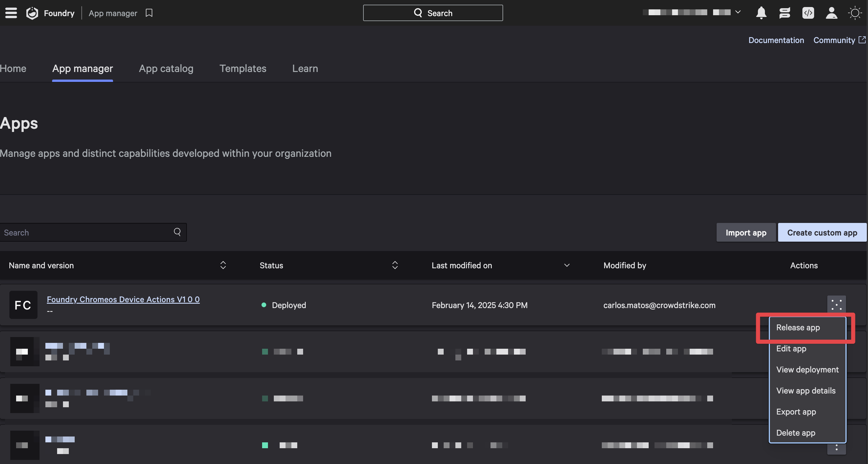This screenshot has height=464, width=868.
Task: Choose Release app from menu
Action: point(807,327)
